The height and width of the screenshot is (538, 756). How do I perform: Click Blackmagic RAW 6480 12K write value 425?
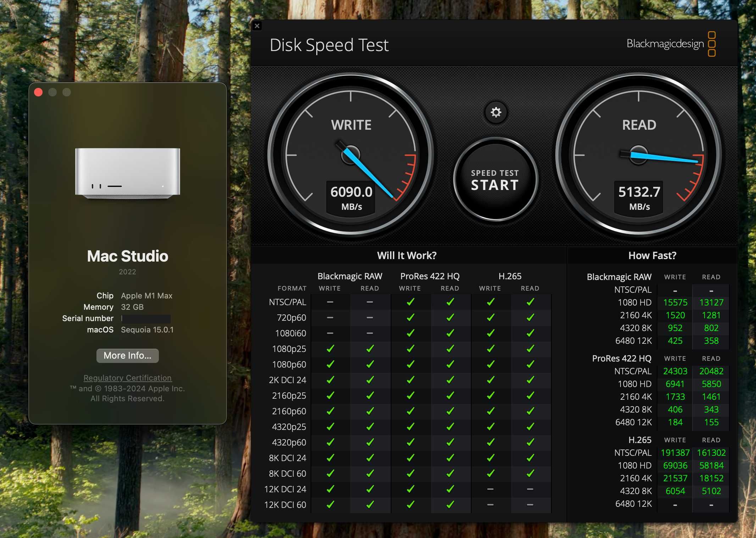(x=675, y=341)
